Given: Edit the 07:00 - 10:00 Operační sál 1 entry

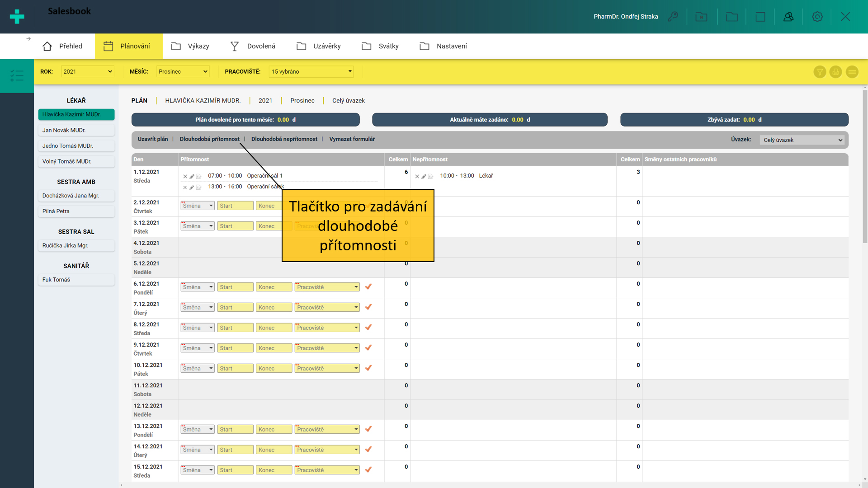Looking at the screenshot, I should (192, 176).
